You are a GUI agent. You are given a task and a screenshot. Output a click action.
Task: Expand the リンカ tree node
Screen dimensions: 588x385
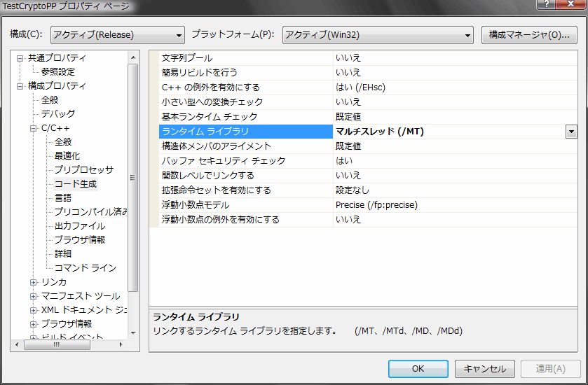point(34,282)
